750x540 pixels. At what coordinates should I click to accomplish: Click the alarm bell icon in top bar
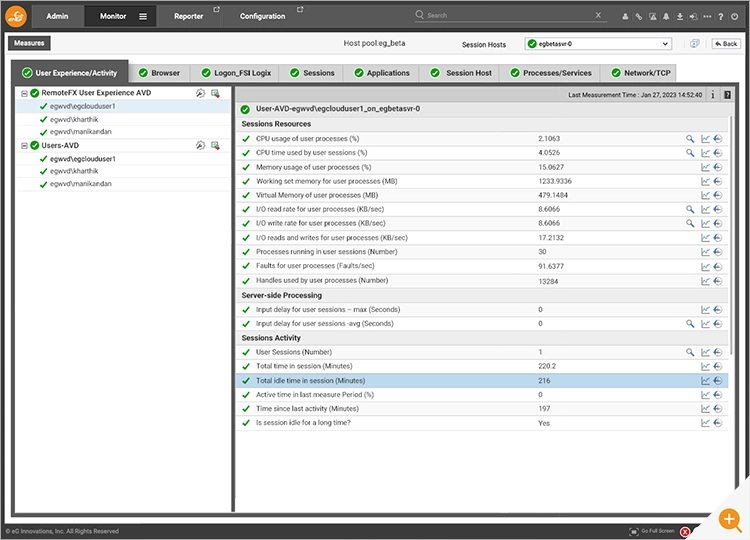[x=666, y=17]
